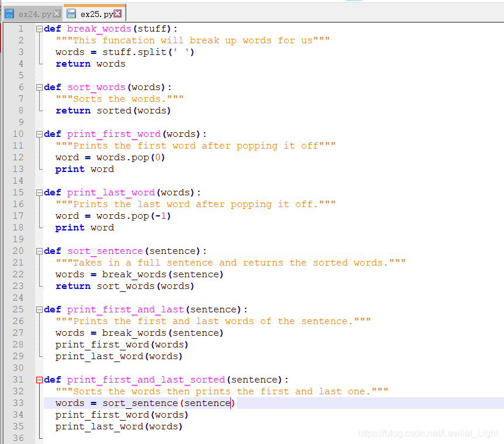The image size is (504, 444).
Task: Click function name sort_words on line 6
Action: pyautogui.click(x=96, y=87)
